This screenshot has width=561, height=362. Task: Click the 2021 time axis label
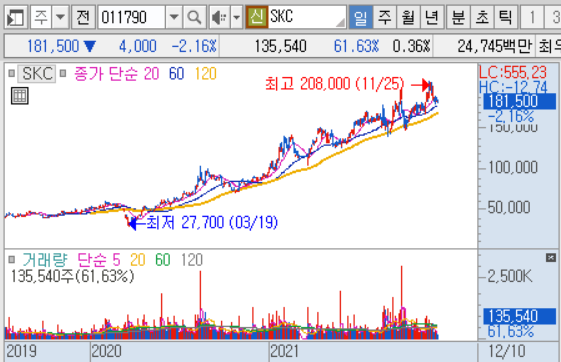[x=285, y=351]
